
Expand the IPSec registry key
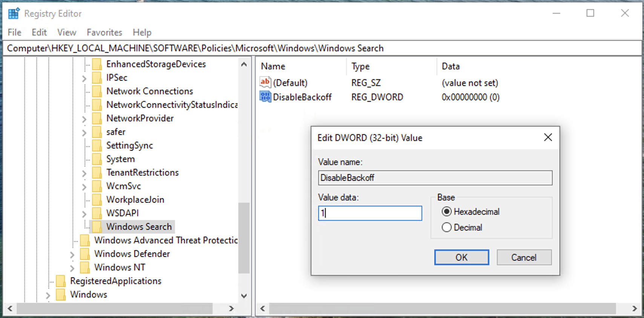84,78
